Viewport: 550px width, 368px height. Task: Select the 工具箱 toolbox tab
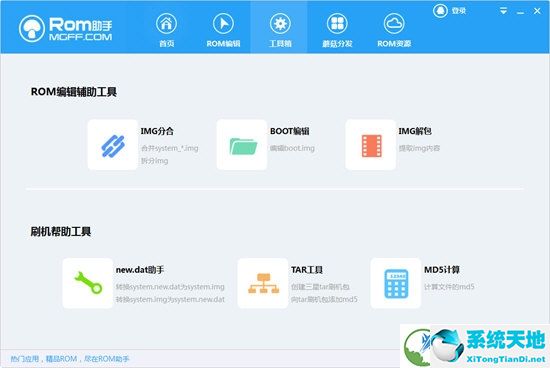click(280, 30)
